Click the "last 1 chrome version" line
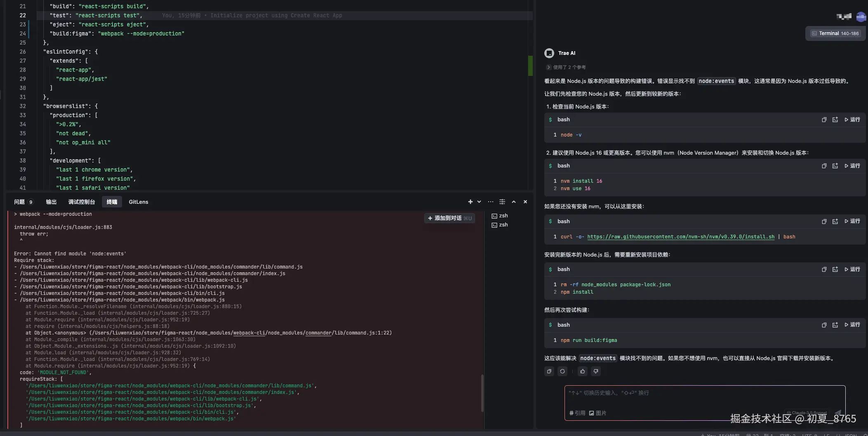This screenshot has height=436, width=868. tap(94, 170)
